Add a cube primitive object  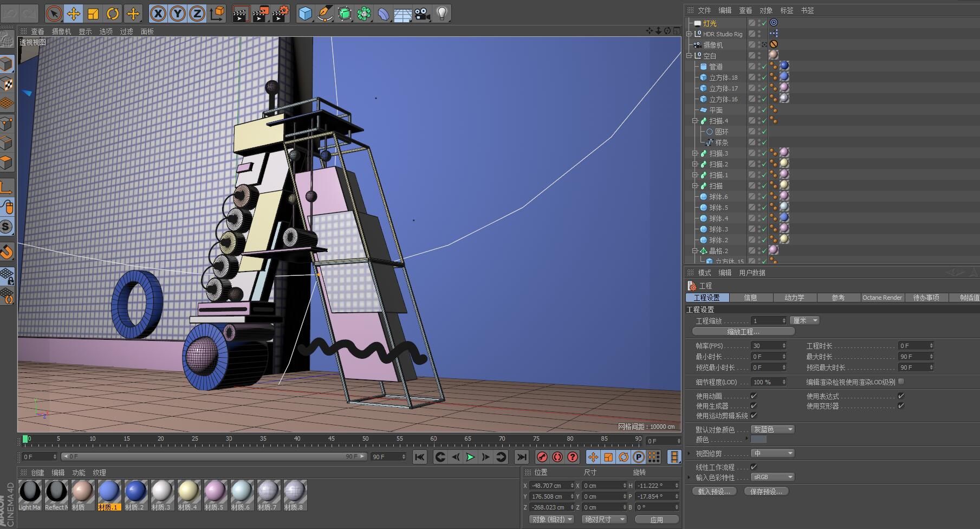click(306, 14)
